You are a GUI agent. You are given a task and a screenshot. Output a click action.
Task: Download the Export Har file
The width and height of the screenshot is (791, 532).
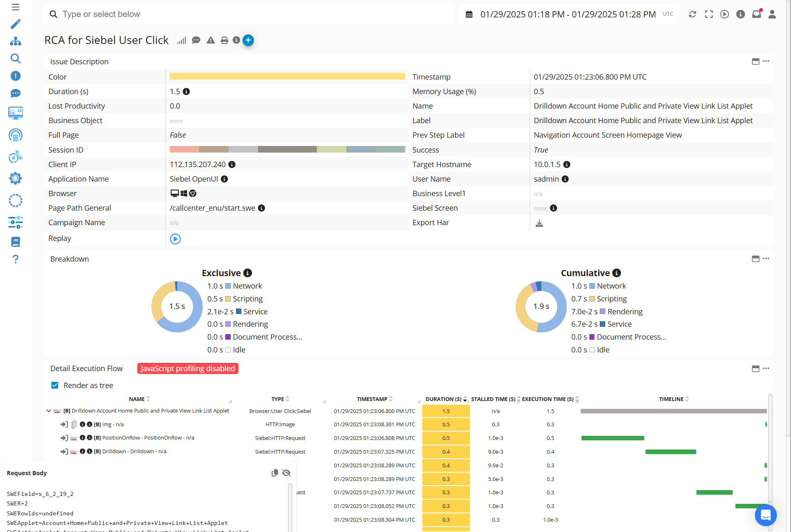[x=539, y=223]
